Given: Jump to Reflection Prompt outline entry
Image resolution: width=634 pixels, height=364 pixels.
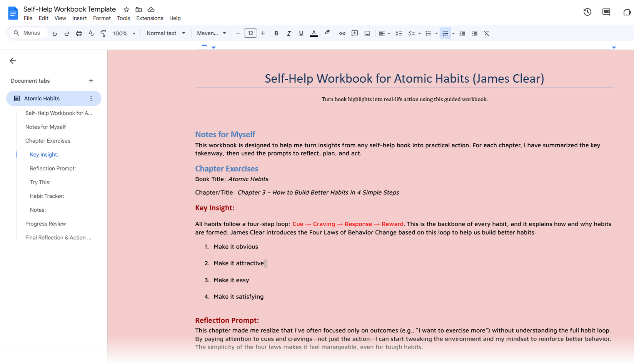Looking at the screenshot, I should click(53, 169).
